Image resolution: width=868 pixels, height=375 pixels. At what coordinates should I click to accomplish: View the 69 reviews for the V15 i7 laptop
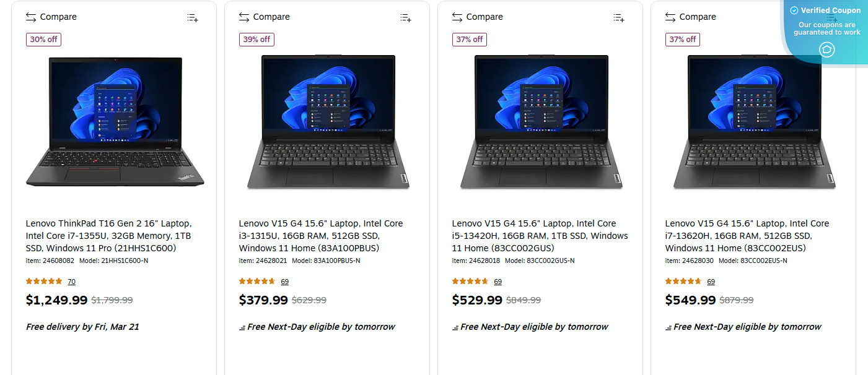(x=711, y=281)
